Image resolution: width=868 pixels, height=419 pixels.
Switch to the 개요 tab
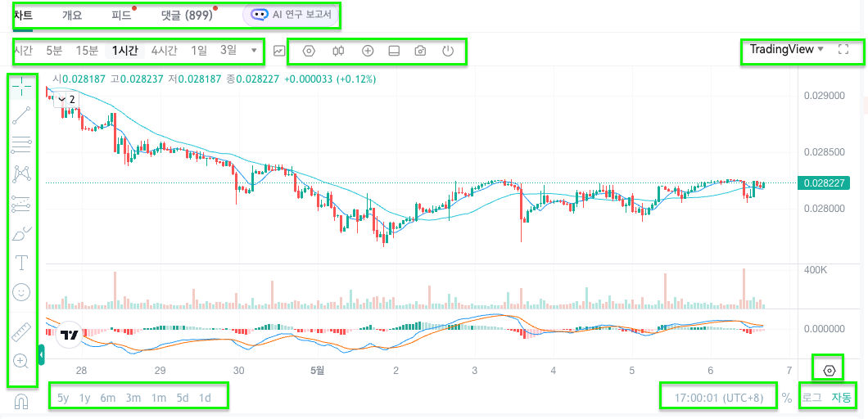pyautogui.click(x=72, y=16)
